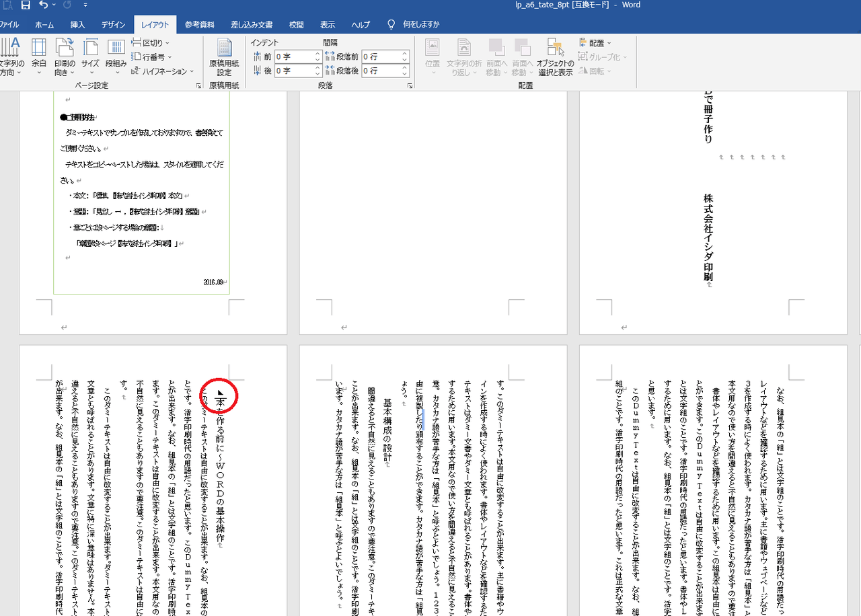Select the レイアウト tab
861x616 pixels.
(155, 25)
